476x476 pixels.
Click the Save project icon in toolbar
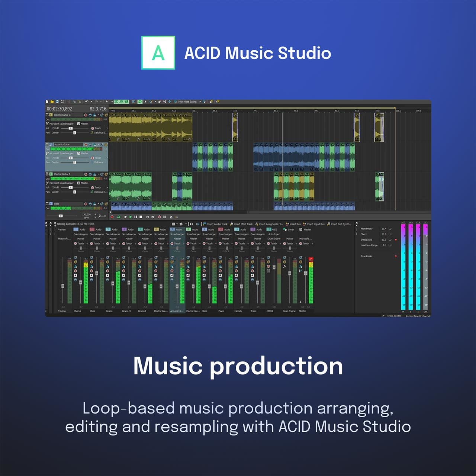click(x=57, y=102)
